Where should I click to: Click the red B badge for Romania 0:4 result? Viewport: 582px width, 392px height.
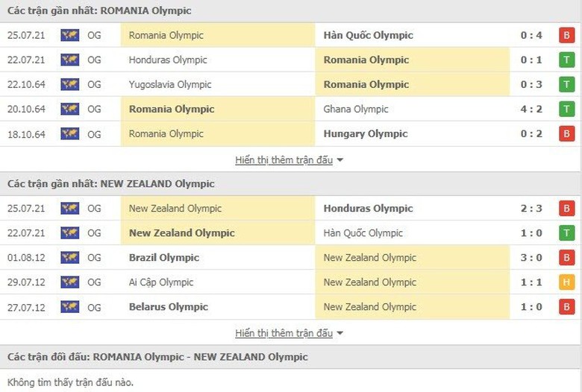tap(566, 35)
